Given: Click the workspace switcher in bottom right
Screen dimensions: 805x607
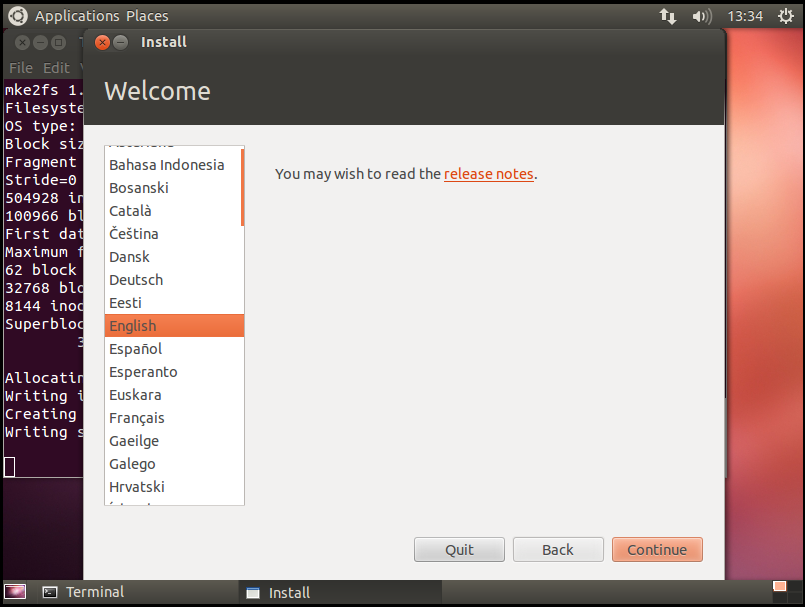Looking at the screenshot, I should pyautogui.click(x=780, y=591).
